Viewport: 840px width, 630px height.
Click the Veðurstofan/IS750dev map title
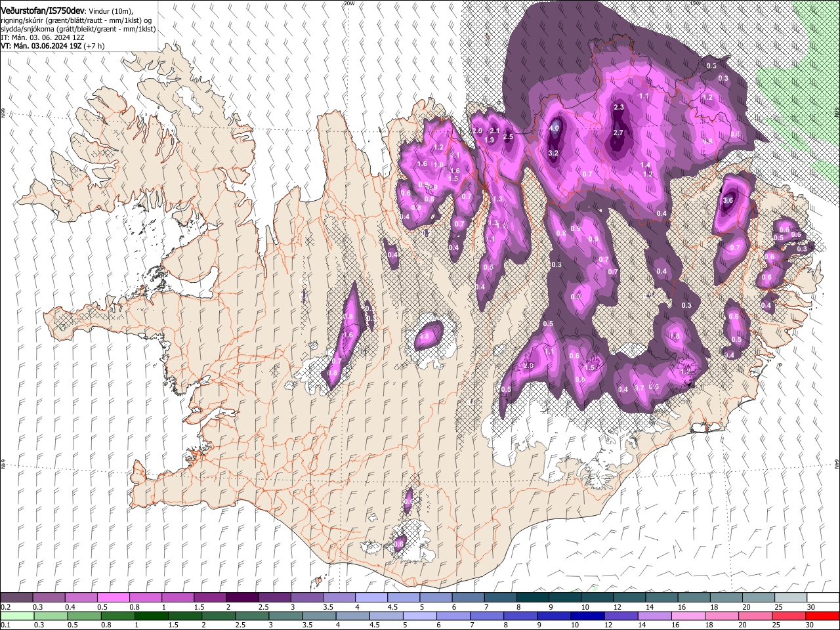[x=43, y=11]
